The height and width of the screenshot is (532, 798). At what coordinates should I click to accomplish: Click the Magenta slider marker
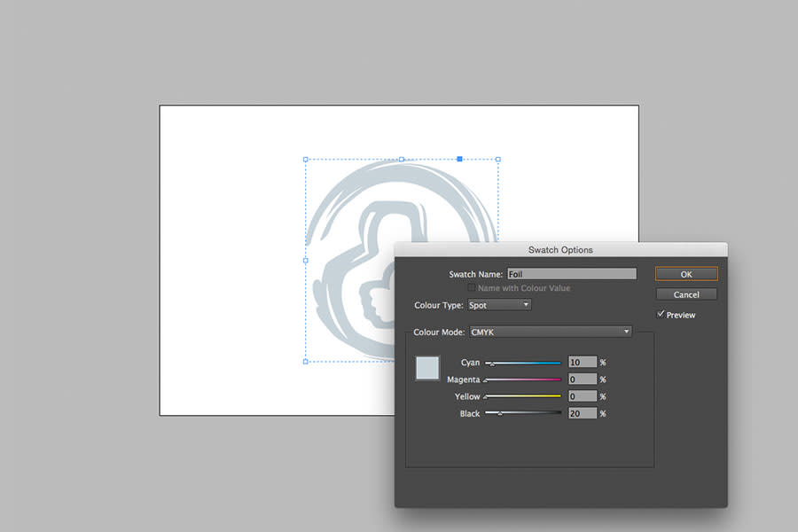coord(487,379)
